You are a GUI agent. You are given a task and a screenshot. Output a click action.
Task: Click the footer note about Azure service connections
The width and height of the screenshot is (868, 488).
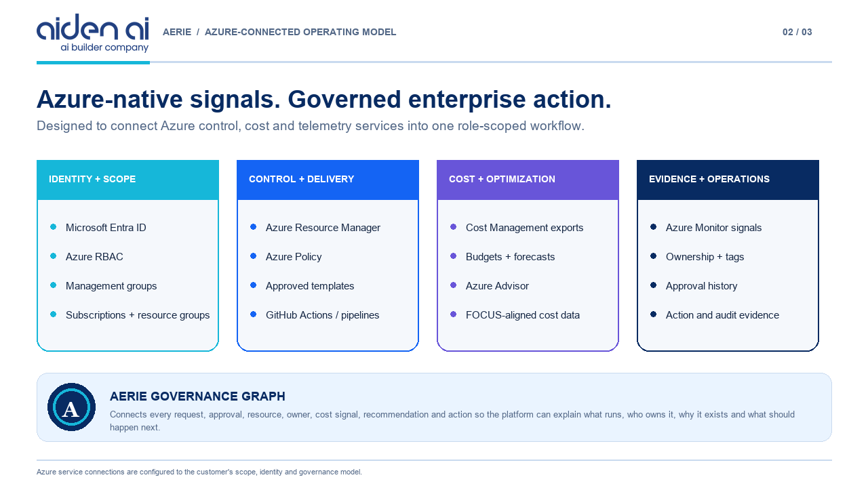click(199, 472)
